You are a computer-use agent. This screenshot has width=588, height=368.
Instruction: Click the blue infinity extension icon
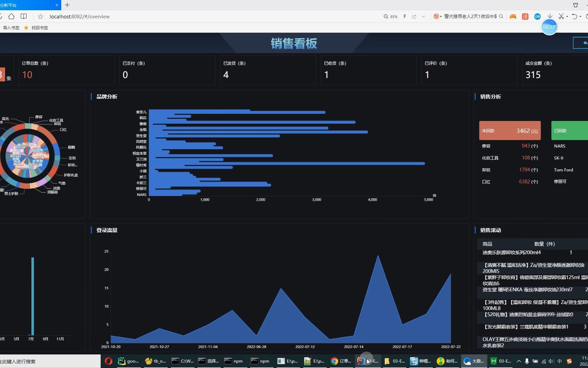(537, 16)
